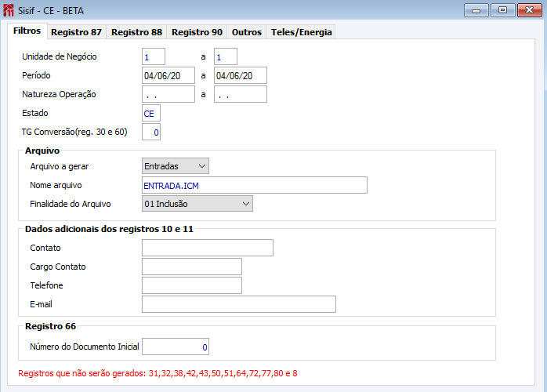Click the Nome arquivo field ENTRADA.ICM
The image size is (547, 392).
tap(255, 185)
